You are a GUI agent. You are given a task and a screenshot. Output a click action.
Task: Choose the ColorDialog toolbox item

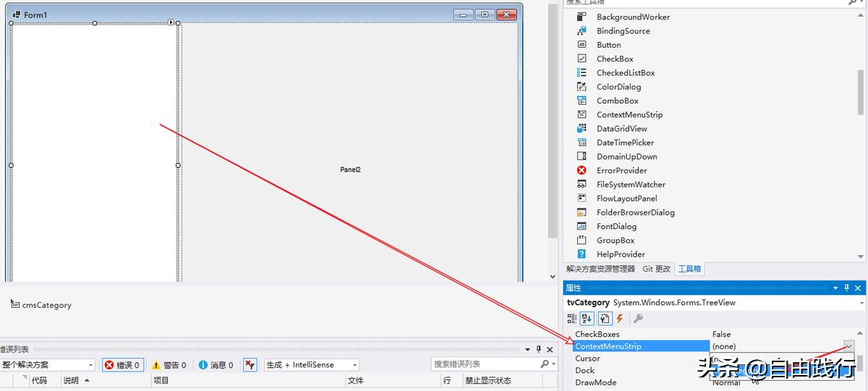coord(618,87)
